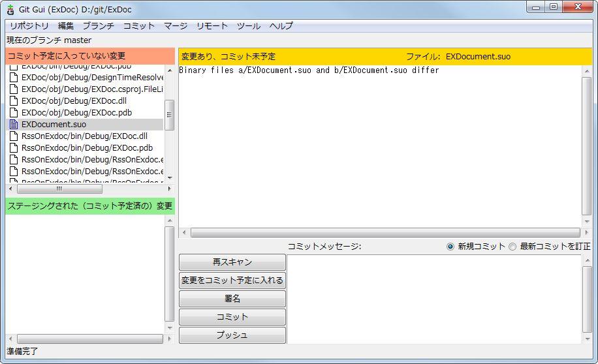Screen dimensions: 598x364
Task: Open the リポジトリ menu
Action: click(29, 26)
